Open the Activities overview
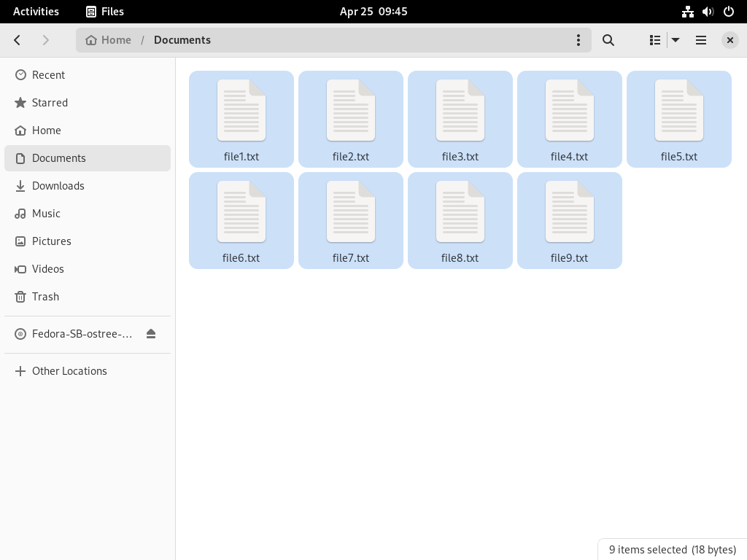Image resolution: width=747 pixels, height=560 pixels. [36, 12]
